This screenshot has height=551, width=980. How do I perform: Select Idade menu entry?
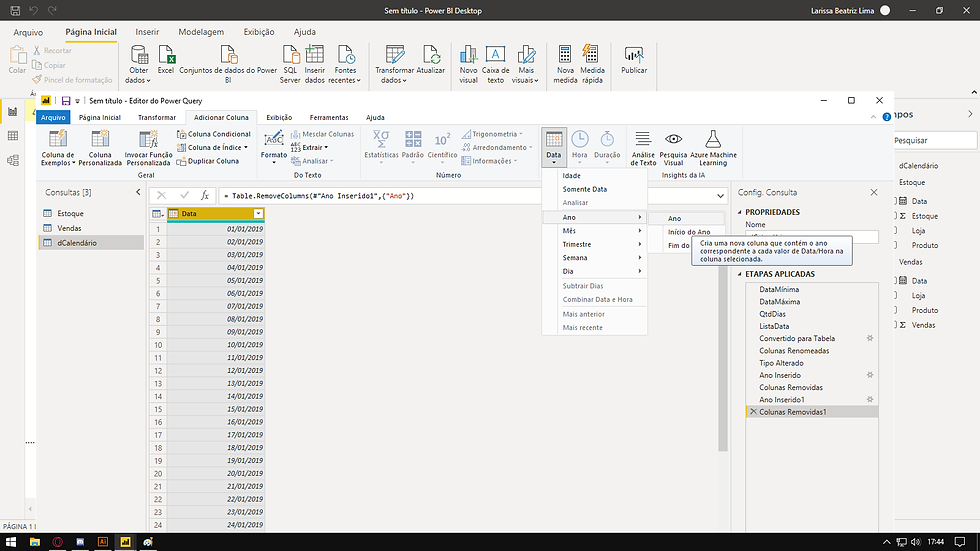(594, 176)
